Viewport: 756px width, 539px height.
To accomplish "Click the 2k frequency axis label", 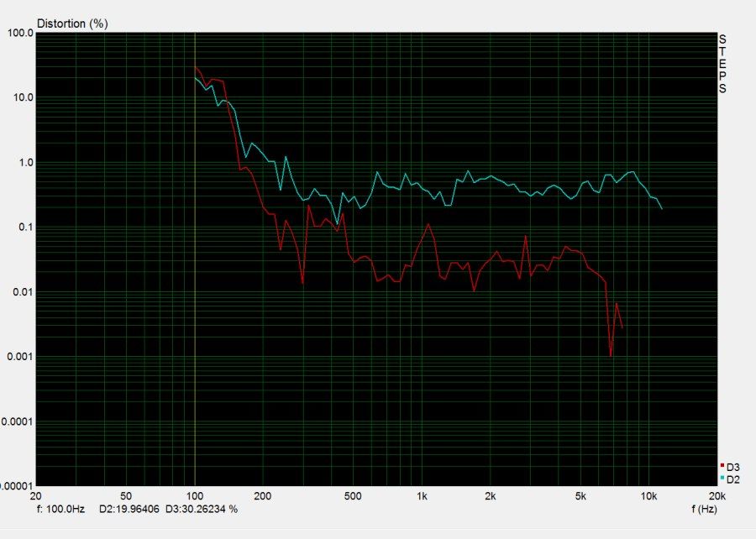I will point(491,497).
